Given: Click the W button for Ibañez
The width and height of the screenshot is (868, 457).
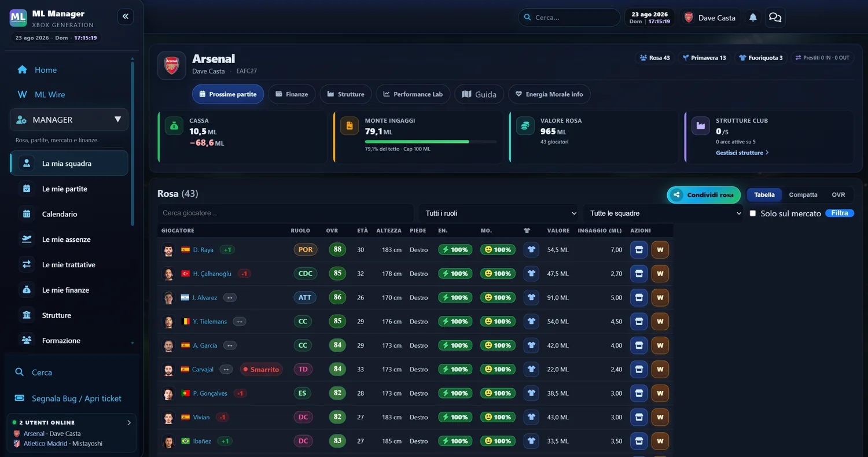Looking at the screenshot, I should pos(660,441).
